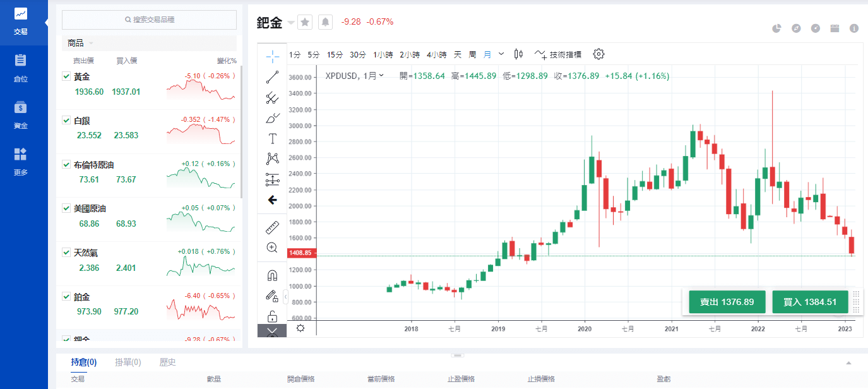868x389 pixels.
Task: Expand the 商品 category dropdown
Action: (91, 44)
